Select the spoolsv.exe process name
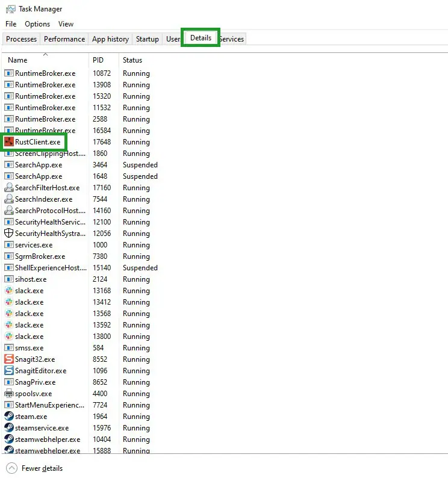This screenshot has width=448, height=478. pos(34,394)
